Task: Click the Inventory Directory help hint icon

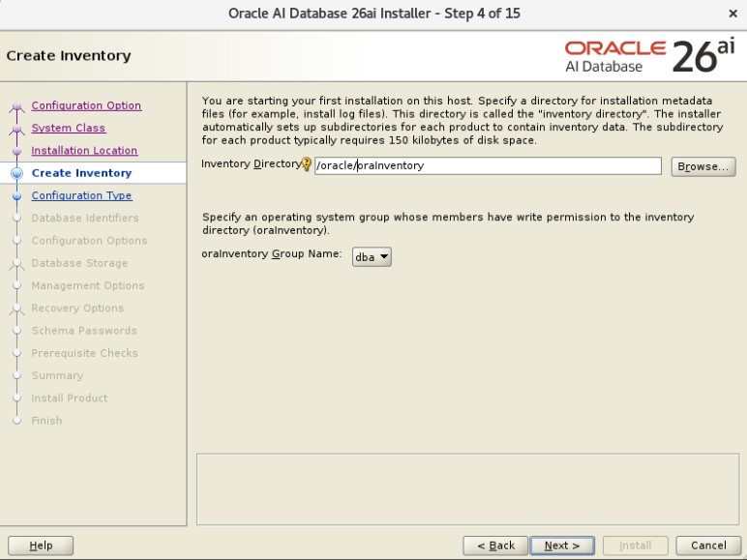Action: click(307, 164)
